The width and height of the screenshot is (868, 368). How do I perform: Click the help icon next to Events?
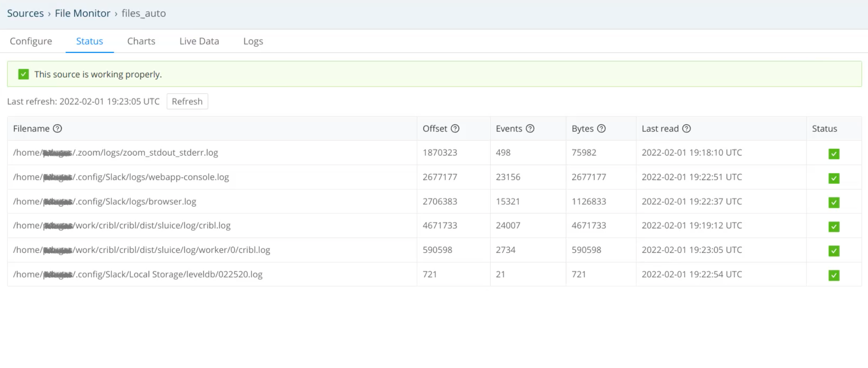coord(530,129)
